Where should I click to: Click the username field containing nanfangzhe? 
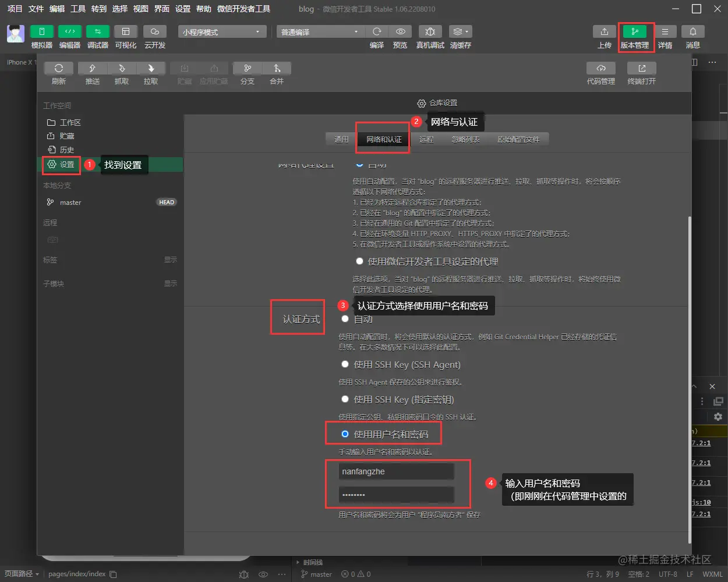[396, 471]
